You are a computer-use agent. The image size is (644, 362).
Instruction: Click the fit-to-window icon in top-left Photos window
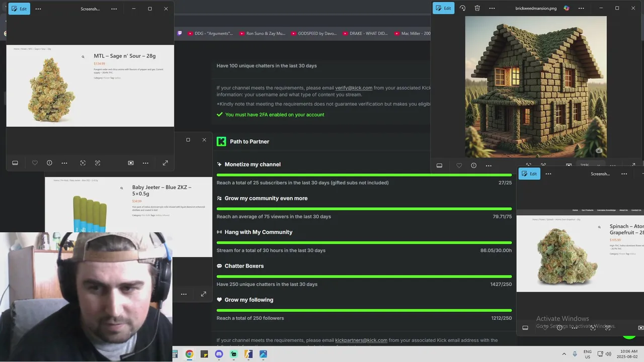tap(131, 163)
